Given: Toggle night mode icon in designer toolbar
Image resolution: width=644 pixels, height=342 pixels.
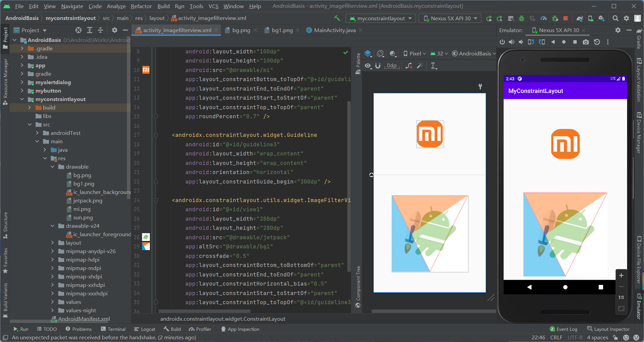Looking at the screenshot, I should click(393, 53).
